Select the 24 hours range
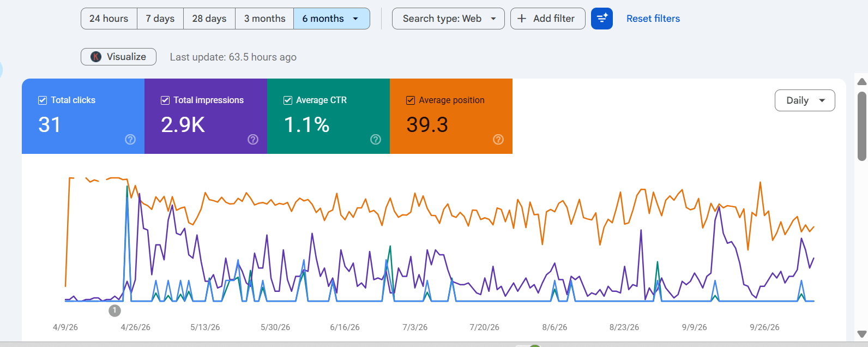This screenshot has width=868, height=347. click(109, 19)
